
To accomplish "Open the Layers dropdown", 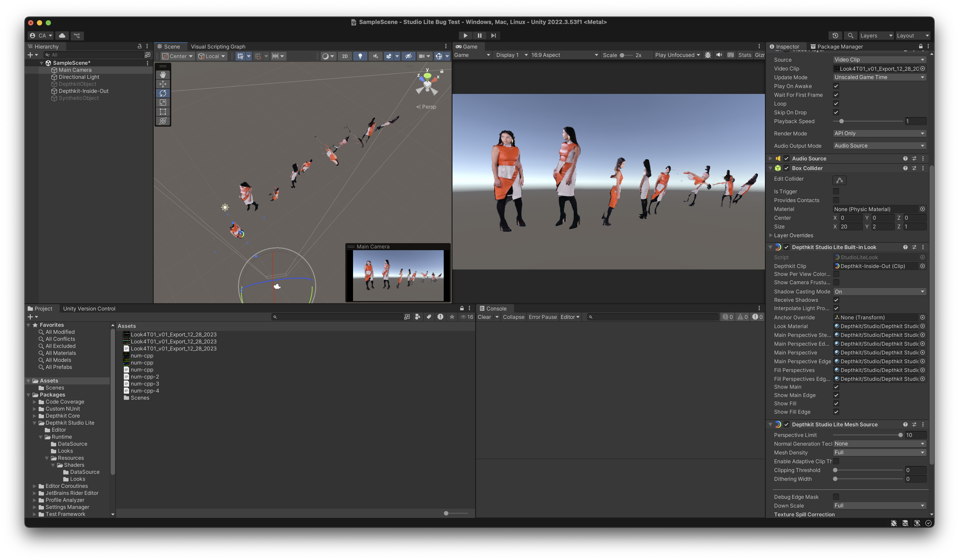I will click(x=875, y=35).
